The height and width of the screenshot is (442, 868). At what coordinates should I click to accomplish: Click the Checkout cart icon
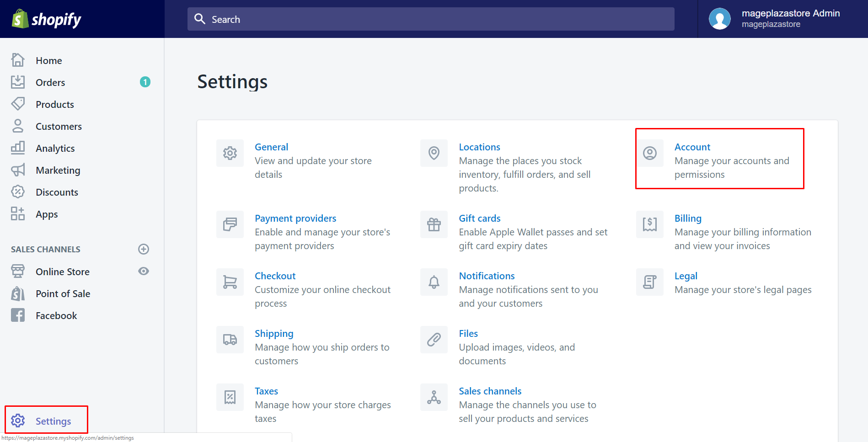(230, 282)
